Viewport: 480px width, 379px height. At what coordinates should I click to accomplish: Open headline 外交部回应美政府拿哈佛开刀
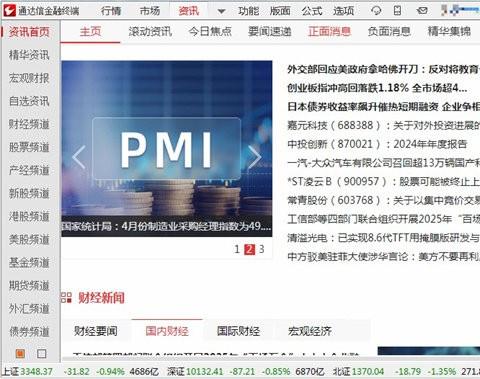coord(383,69)
